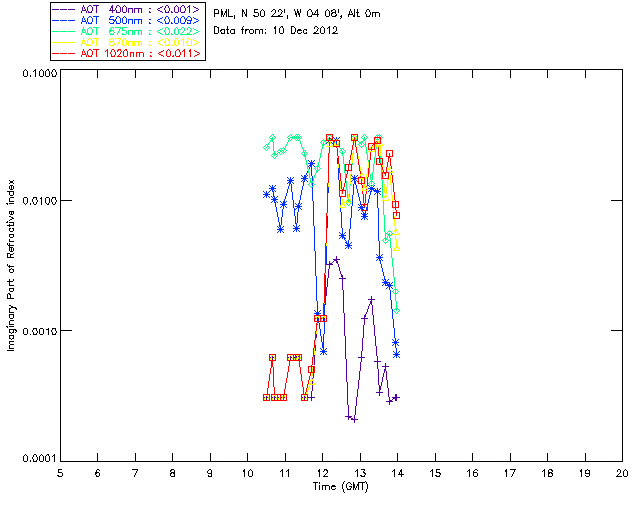Click the 0.0010 y-axis label
The width and height of the screenshot is (640, 512).
click(x=40, y=331)
